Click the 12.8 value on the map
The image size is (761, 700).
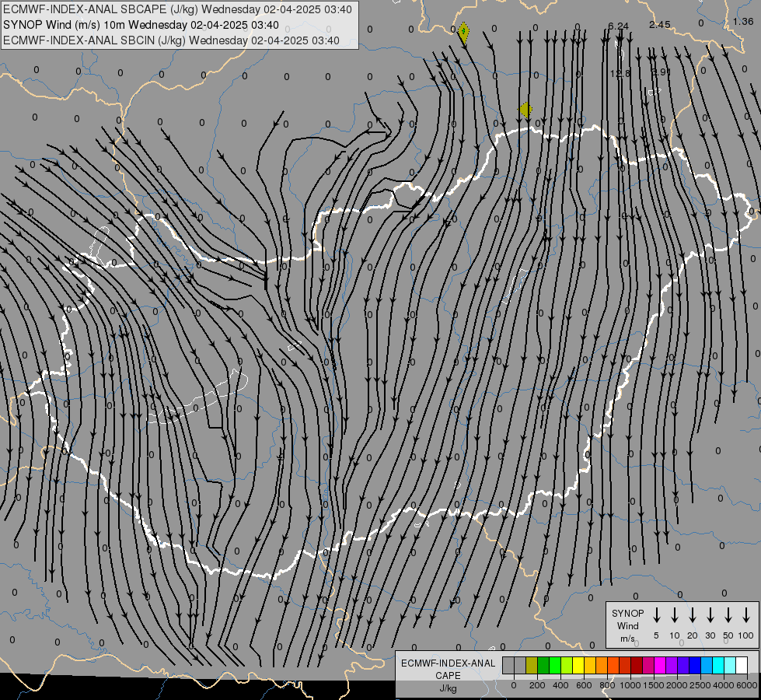(x=620, y=73)
